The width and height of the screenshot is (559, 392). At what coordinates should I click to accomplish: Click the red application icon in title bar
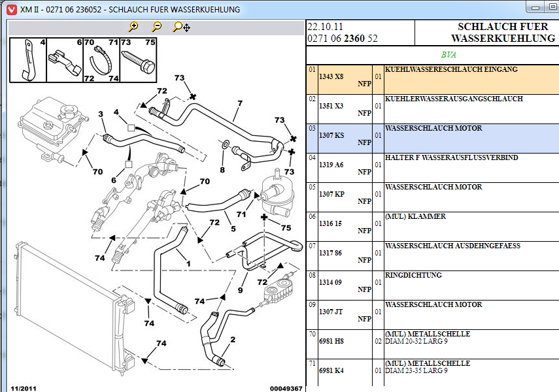tap(12, 10)
